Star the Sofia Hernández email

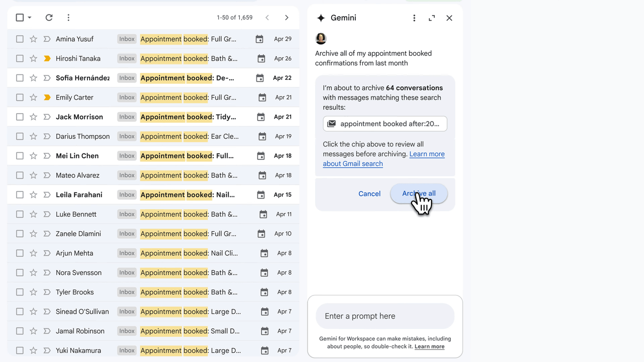click(33, 78)
